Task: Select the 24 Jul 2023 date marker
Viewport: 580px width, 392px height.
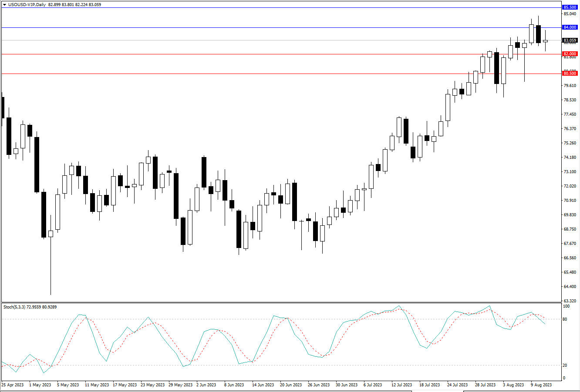Action: click(x=457, y=385)
